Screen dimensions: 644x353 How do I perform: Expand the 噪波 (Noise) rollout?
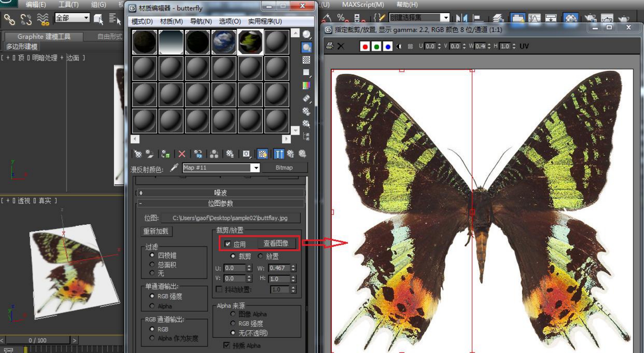(220, 193)
